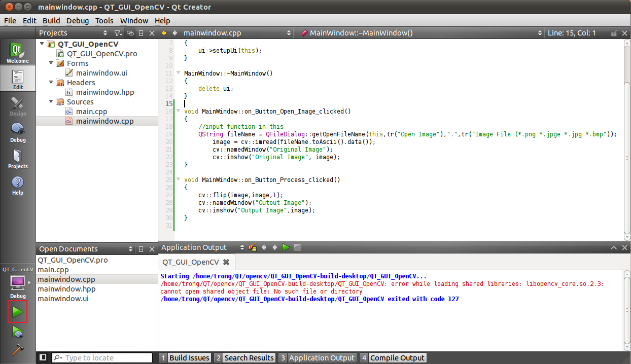Select the QT_GUI_OpenCV output tab
This screenshot has height=364, width=631.
[191, 262]
